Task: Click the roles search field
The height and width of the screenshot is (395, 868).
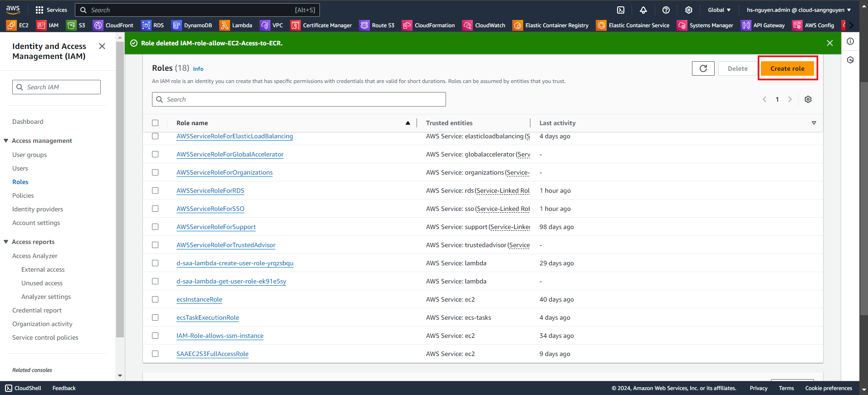Action: tap(299, 99)
